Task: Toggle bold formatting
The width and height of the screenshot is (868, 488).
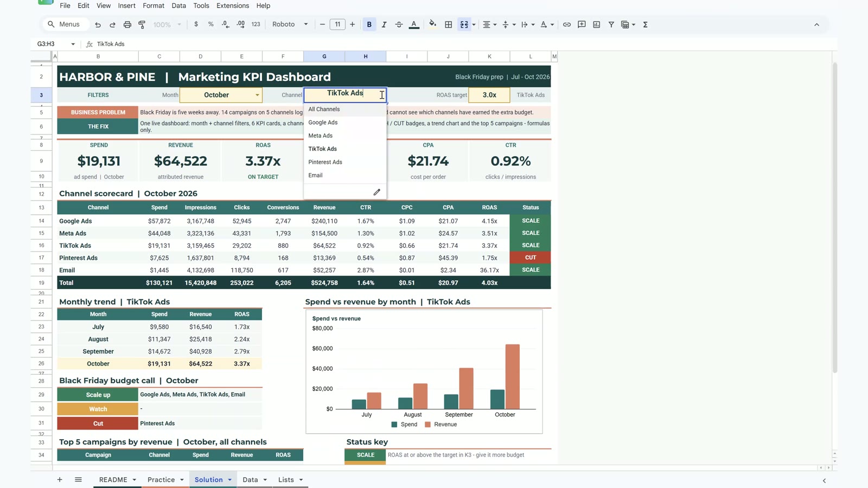Action: (x=369, y=24)
